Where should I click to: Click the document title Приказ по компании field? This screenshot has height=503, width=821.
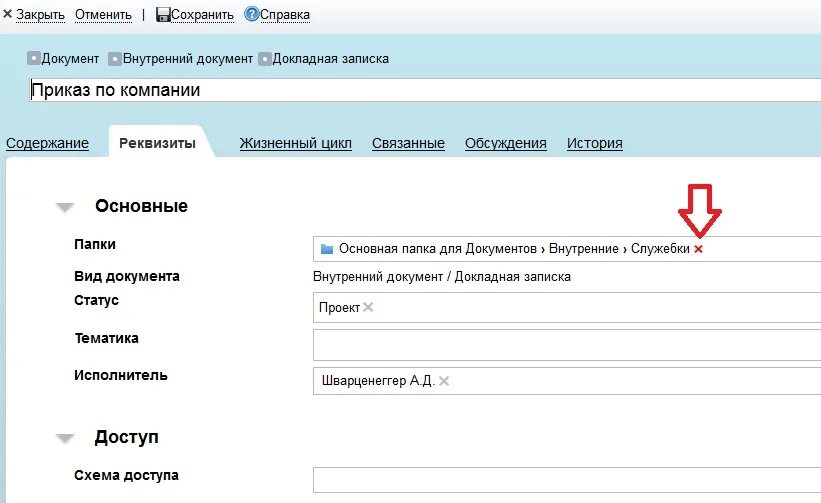point(425,90)
